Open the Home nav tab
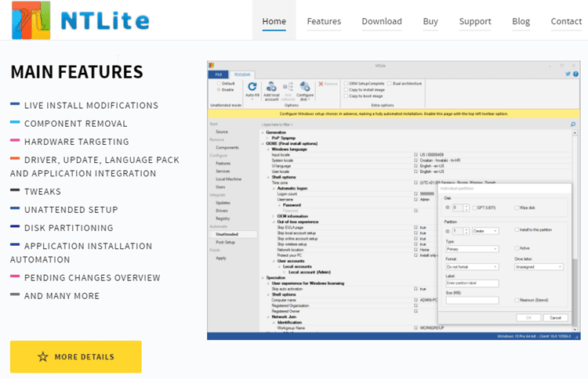 pos(274,21)
